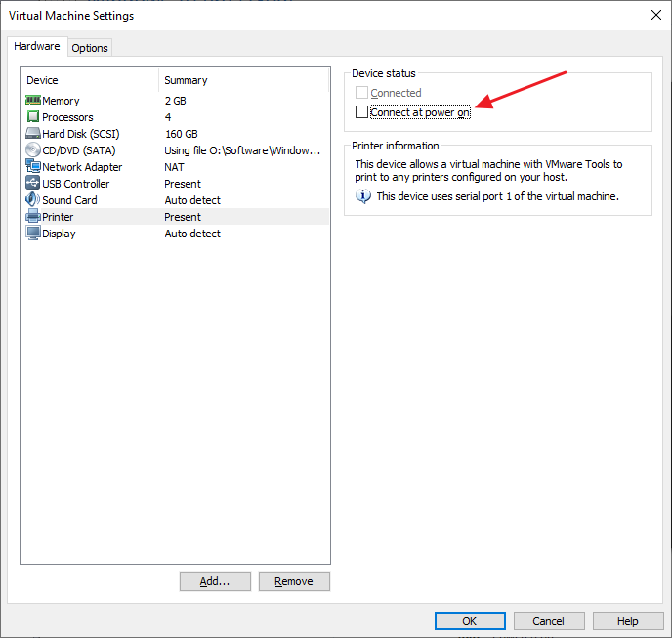Select the Printer label in device list

(x=58, y=217)
